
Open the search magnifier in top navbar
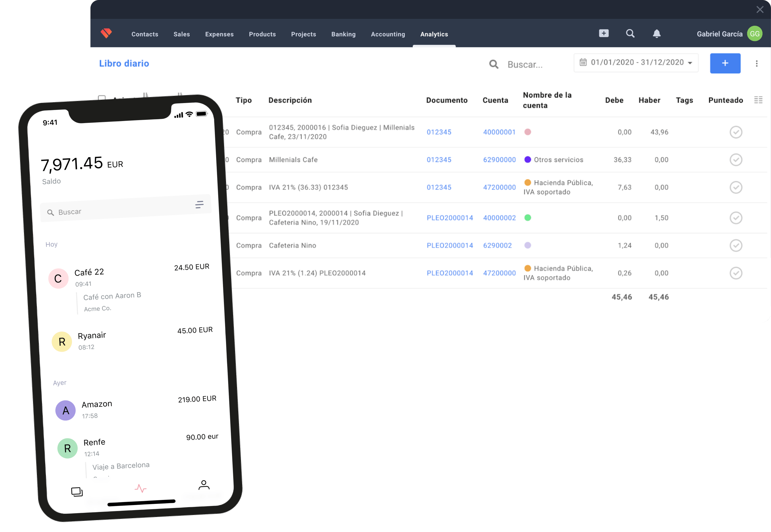click(630, 33)
